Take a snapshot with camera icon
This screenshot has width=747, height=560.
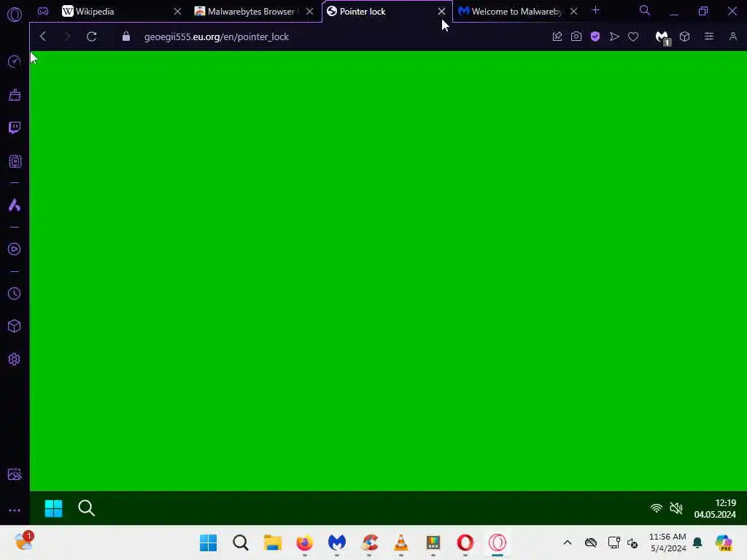pyautogui.click(x=576, y=36)
